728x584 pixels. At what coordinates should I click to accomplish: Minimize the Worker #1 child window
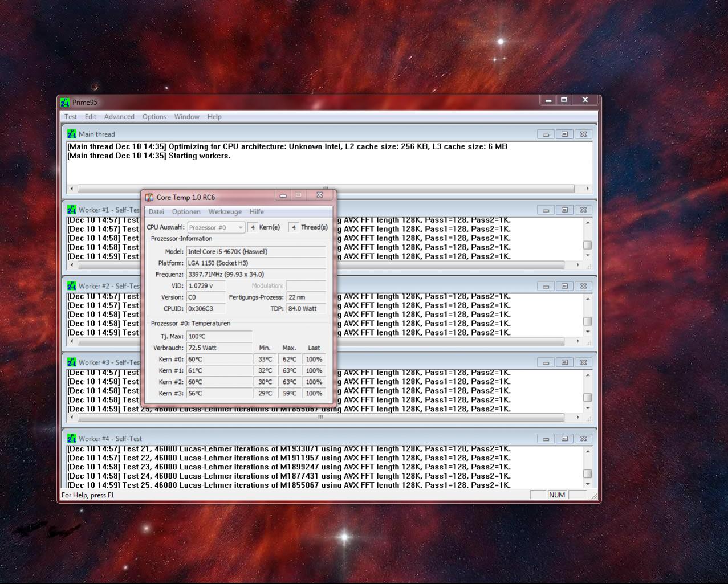[x=546, y=210]
